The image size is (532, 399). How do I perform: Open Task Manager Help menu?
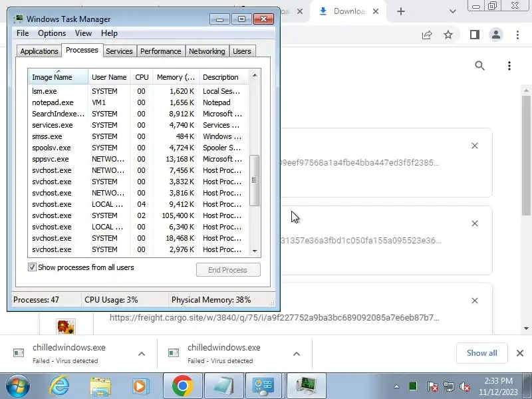click(109, 33)
